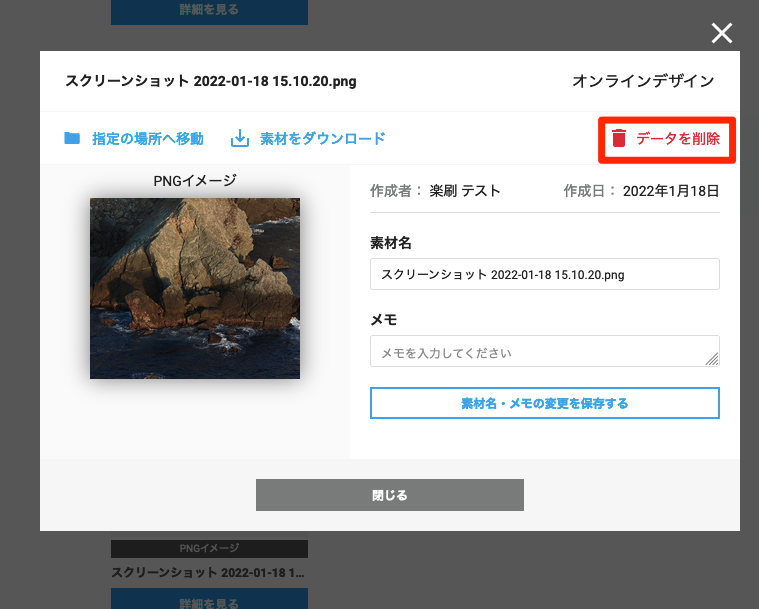
Task: Click the オンラインデザイン label
Action: [643, 81]
